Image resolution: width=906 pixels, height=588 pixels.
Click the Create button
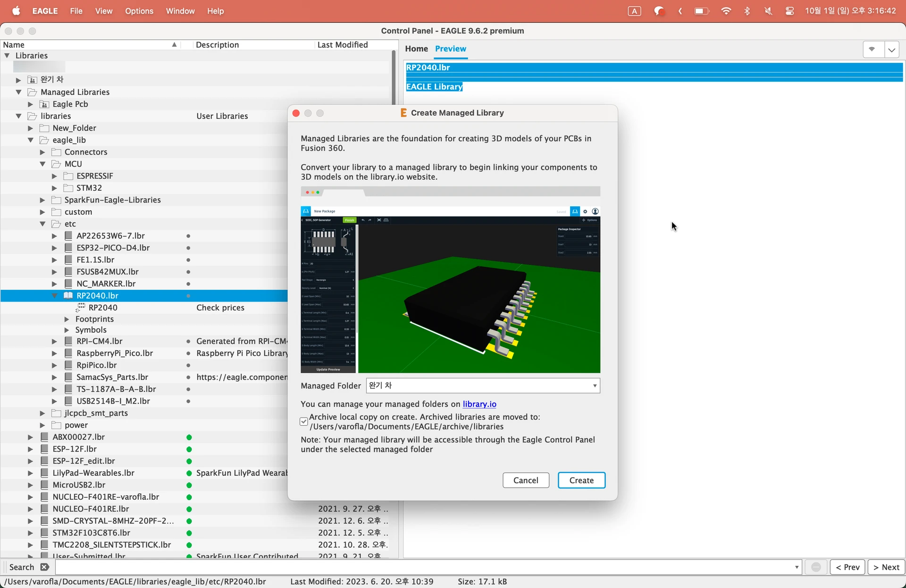(581, 480)
